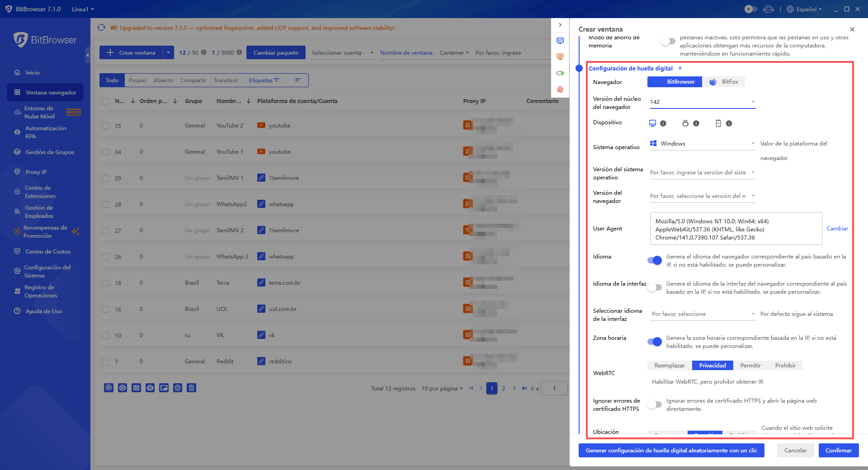Select BitFox as Navegador

724,82
